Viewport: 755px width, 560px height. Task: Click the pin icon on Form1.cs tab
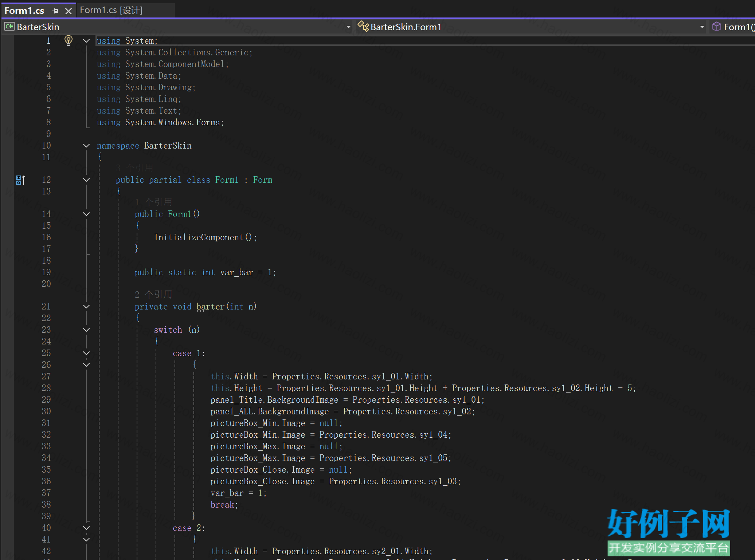point(55,11)
